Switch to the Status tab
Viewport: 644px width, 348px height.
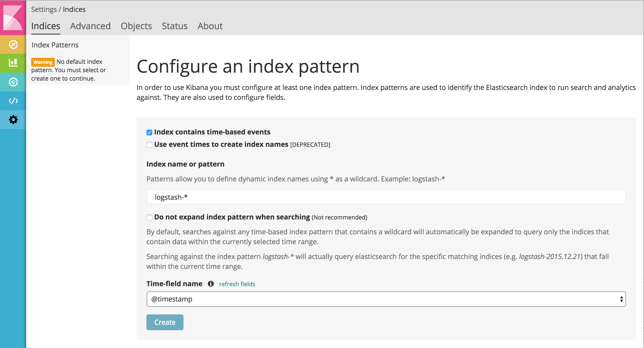[x=174, y=26]
